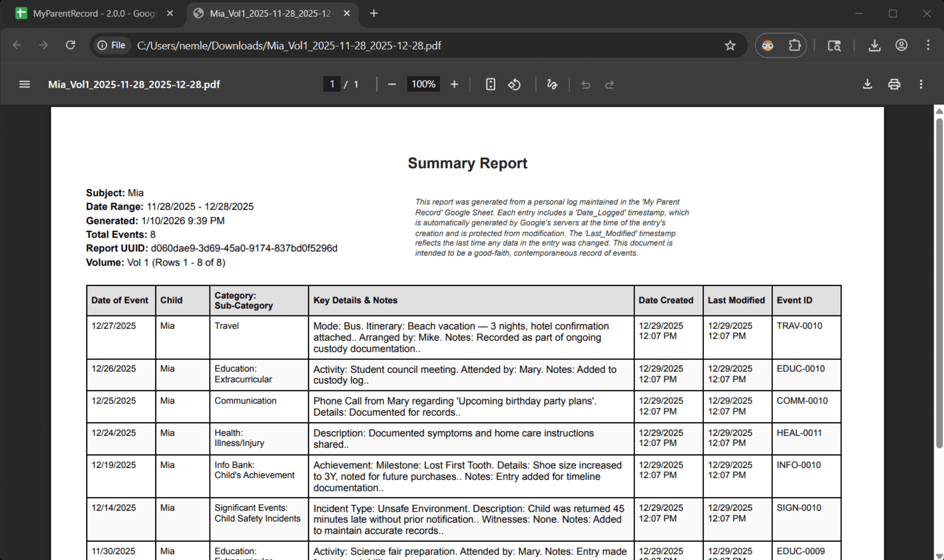
Task: Open the extensions puzzle icon
Action: click(x=794, y=45)
